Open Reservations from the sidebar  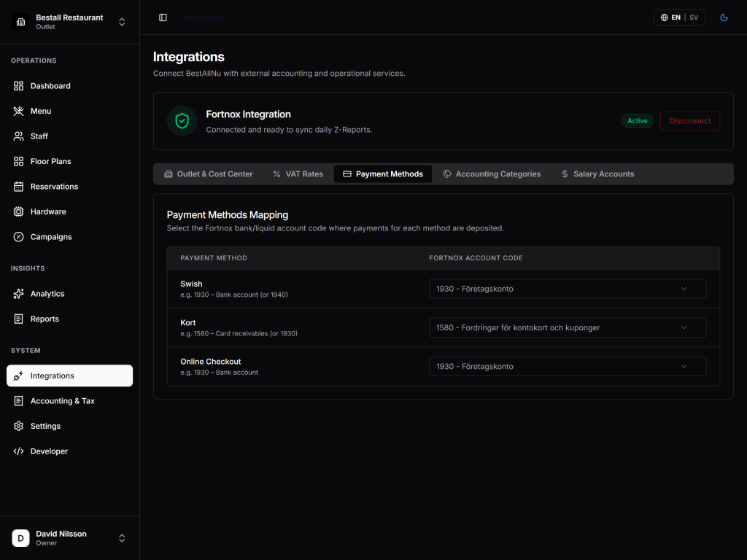pyautogui.click(x=69, y=187)
